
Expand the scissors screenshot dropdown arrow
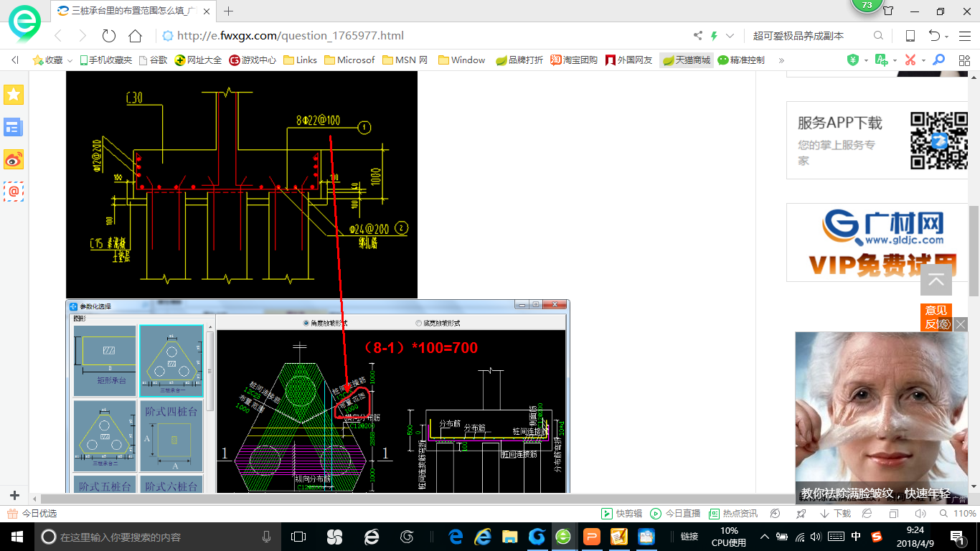tap(923, 61)
